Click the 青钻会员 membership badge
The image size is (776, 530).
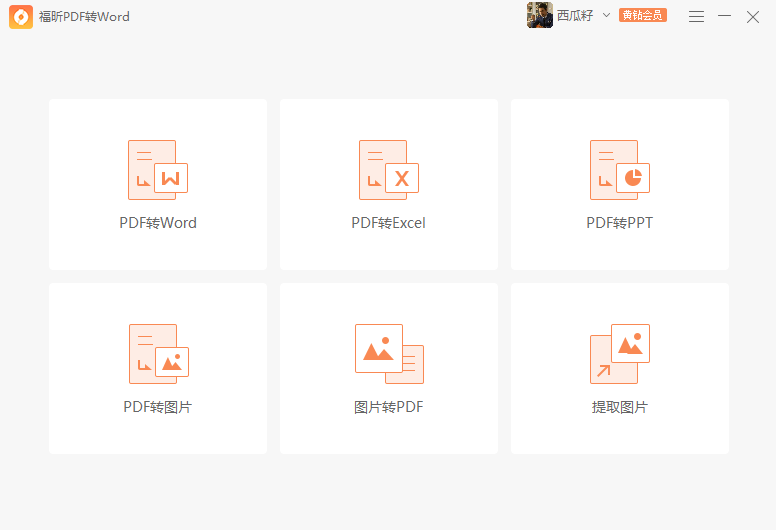pos(642,16)
